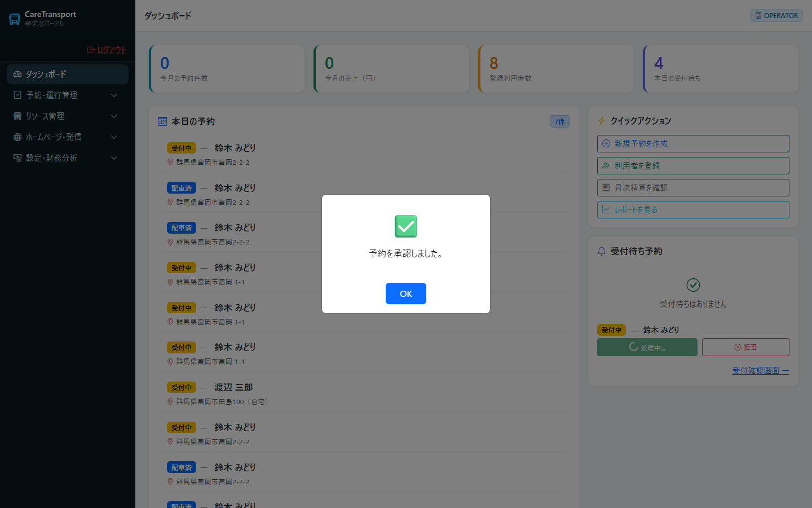Click the 登録利用者数 stat card

click(x=556, y=69)
